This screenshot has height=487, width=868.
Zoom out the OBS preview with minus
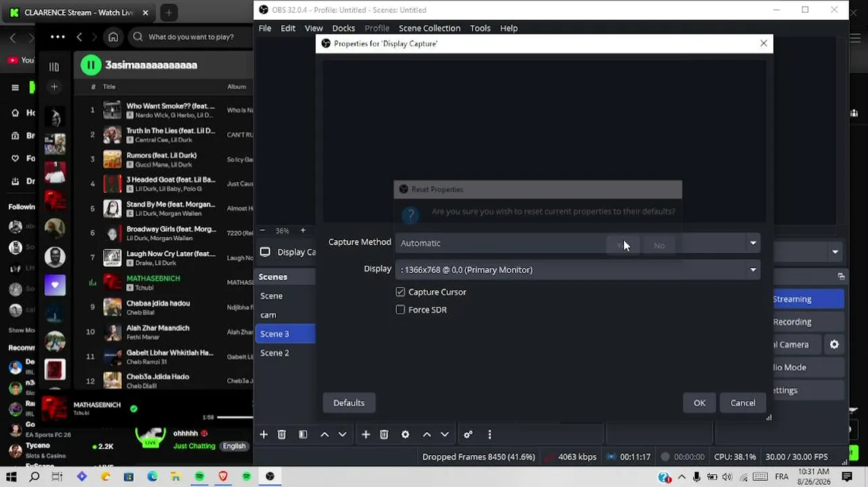(262, 231)
